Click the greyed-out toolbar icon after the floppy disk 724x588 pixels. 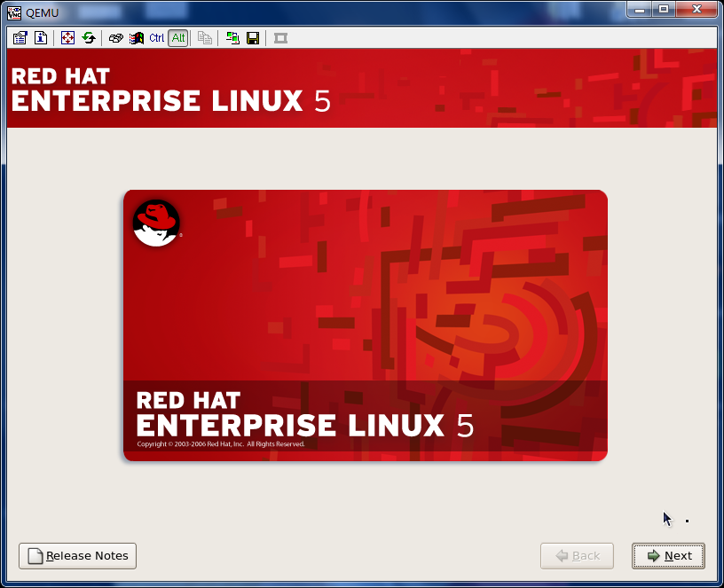[280, 38]
